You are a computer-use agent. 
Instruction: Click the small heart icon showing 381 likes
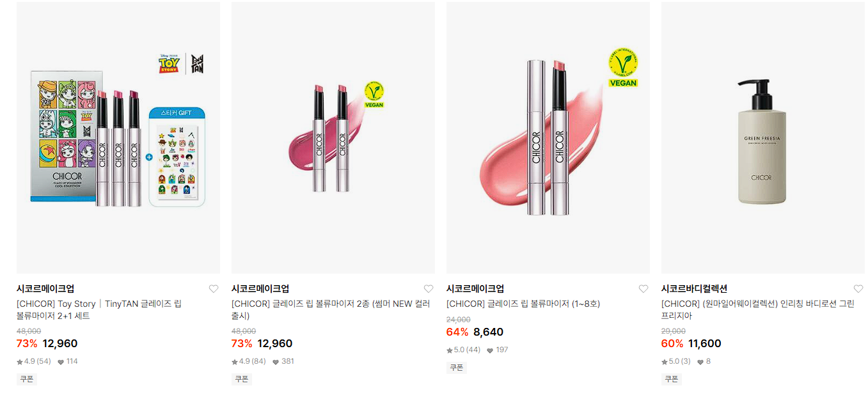pos(276,362)
